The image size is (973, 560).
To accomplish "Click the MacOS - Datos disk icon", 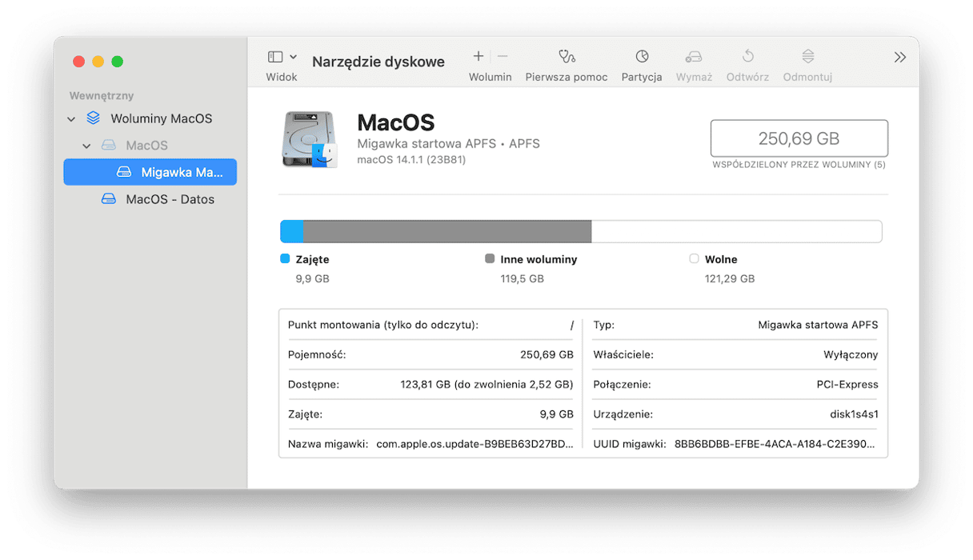I will click(109, 199).
